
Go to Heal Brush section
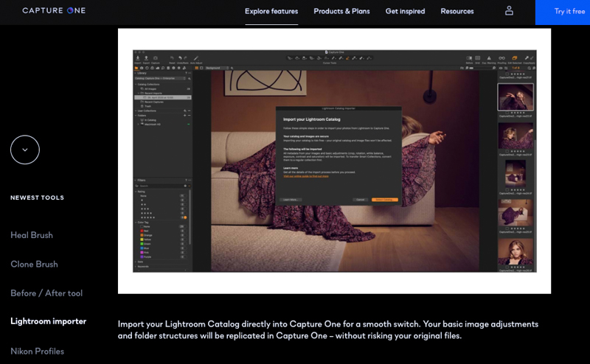tap(32, 235)
